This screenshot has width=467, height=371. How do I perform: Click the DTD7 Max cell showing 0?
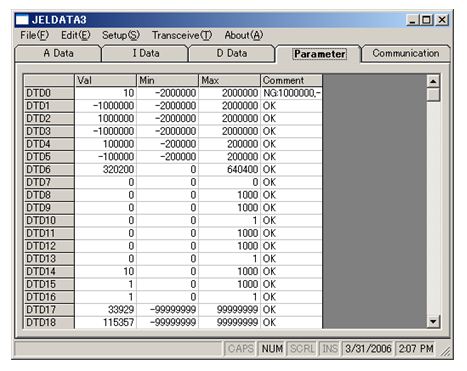(230, 182)
